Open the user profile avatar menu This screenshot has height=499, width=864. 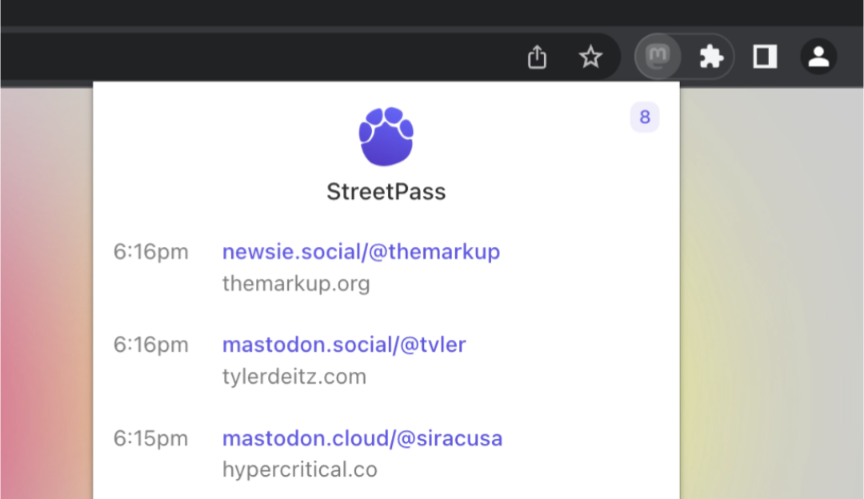(819, 57)
